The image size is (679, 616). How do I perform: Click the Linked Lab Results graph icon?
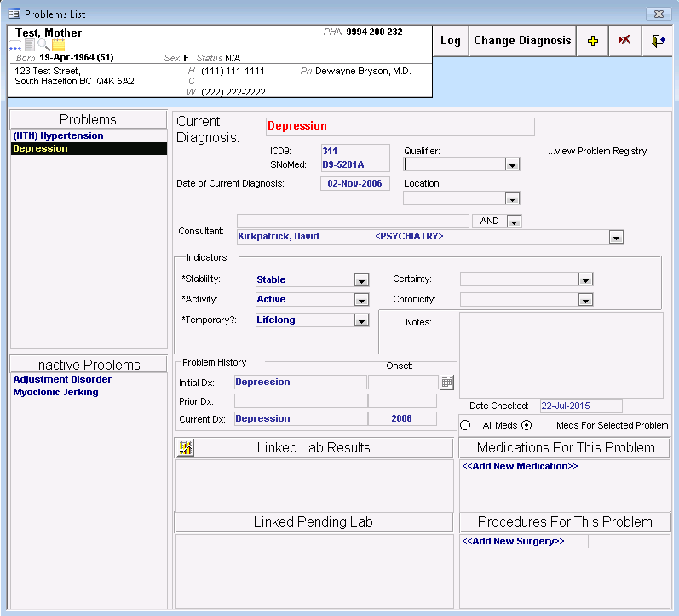[186, 447]
